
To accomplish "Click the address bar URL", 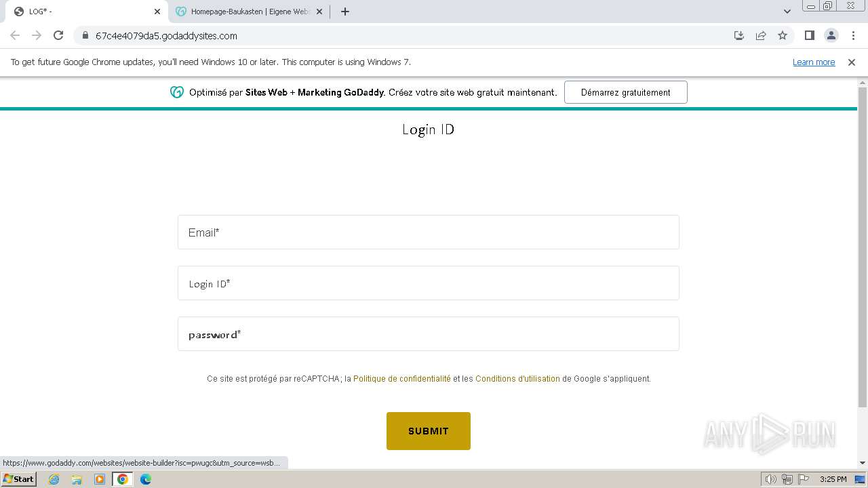I will coord(166,36).
